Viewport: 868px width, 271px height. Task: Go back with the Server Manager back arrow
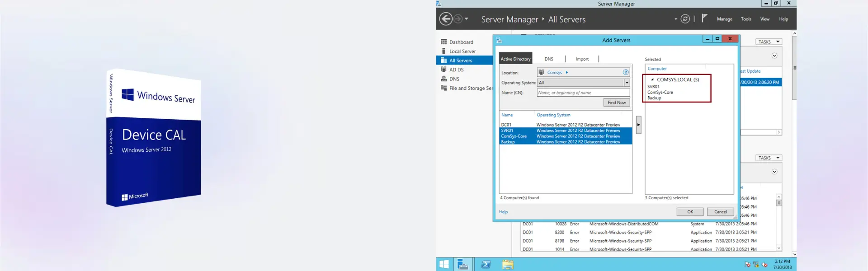tap(446, 19)
